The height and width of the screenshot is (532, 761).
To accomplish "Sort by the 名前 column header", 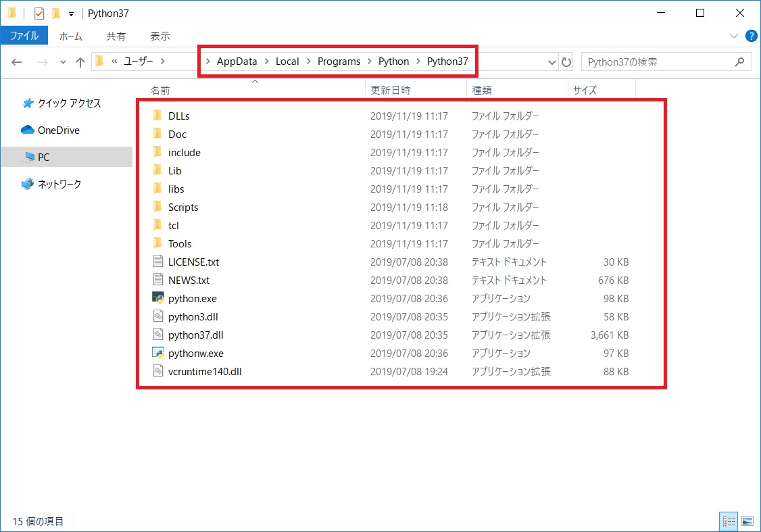I will [x=160, y=91].
